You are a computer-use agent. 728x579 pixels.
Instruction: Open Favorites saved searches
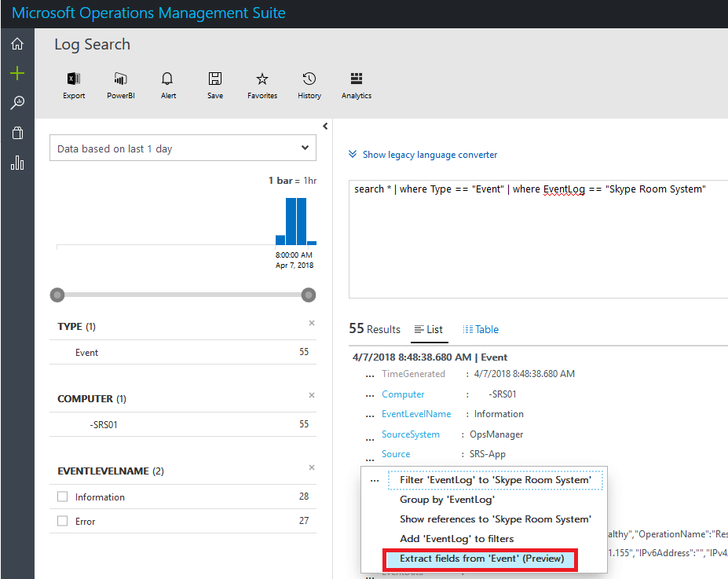(x=262, y=86)
